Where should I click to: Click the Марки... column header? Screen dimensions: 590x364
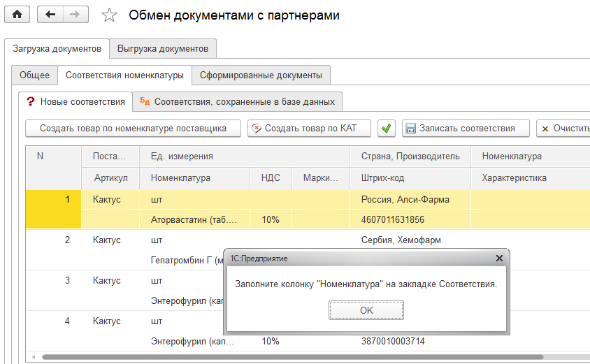[x=321, y=177]
